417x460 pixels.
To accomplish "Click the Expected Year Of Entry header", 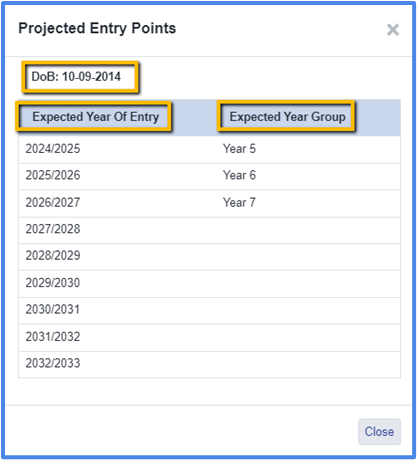I will coord(95,117).
